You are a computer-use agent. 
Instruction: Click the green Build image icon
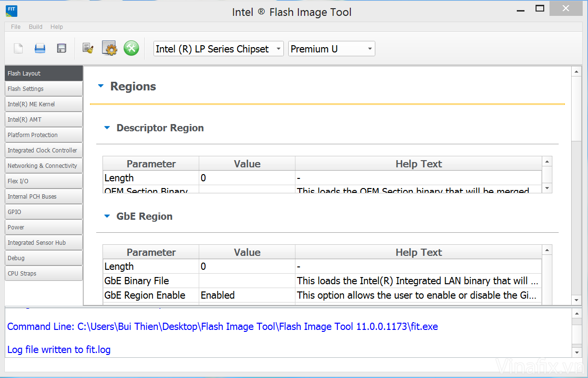[131, 48]
